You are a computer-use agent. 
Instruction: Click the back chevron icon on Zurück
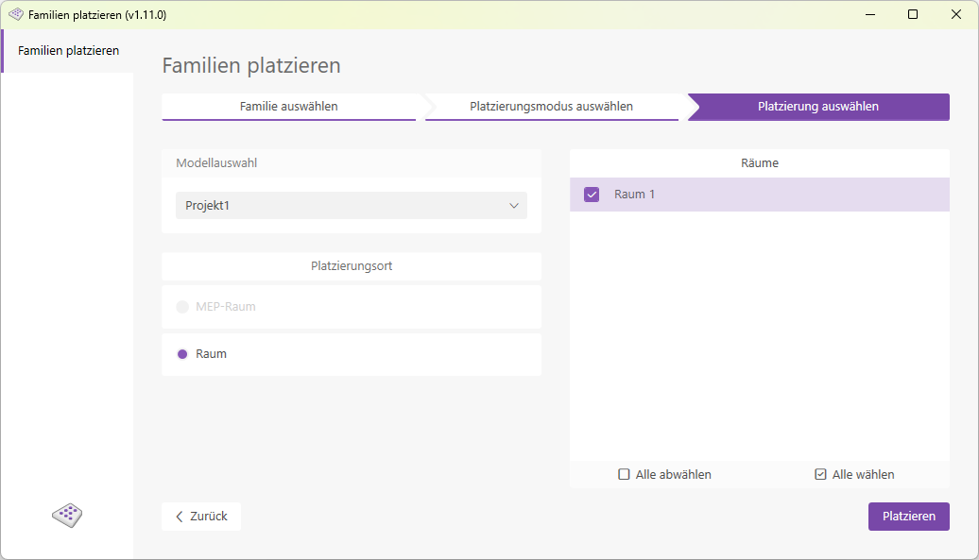[x=180, y=517]
